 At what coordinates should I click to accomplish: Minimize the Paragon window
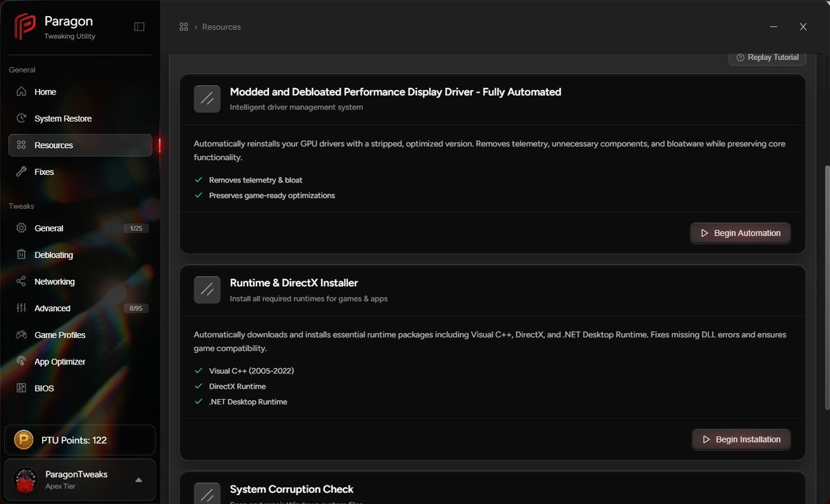point(773,27)
